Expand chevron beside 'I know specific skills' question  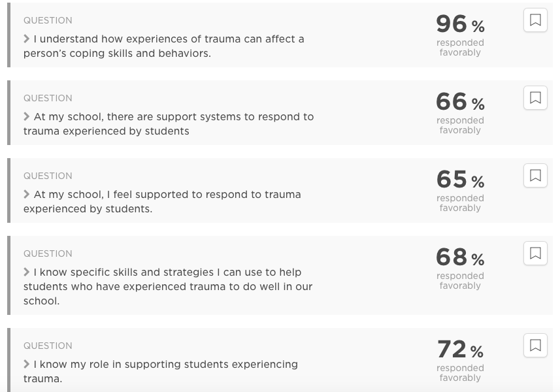[26, 272]
